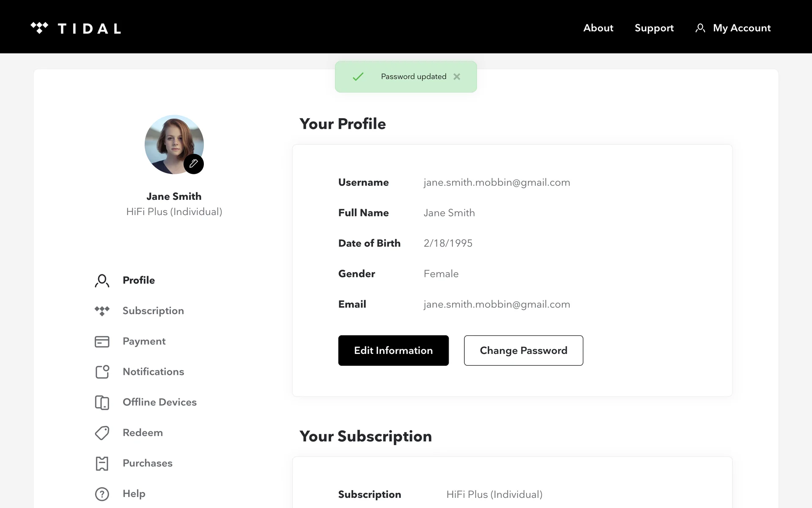Open Support from the top navigation
The width and height of the screenshot is (812, 508).
coord(654,28)
